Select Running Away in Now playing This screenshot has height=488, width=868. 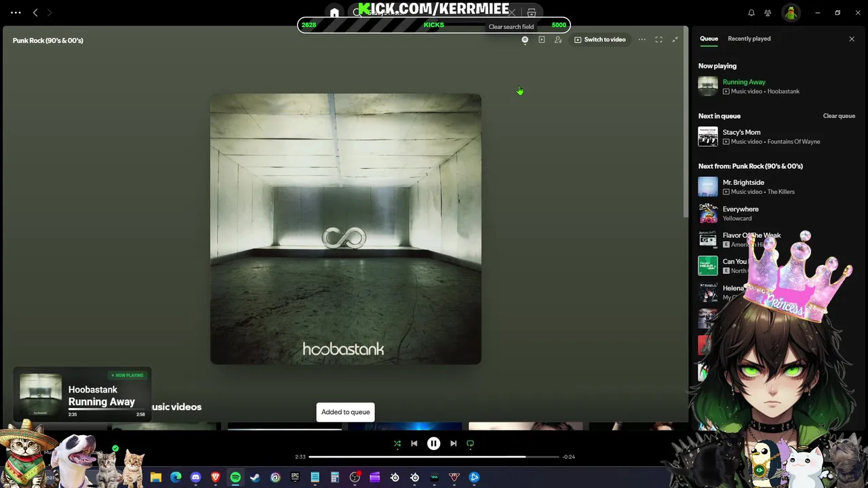click(x=744, y=82)
